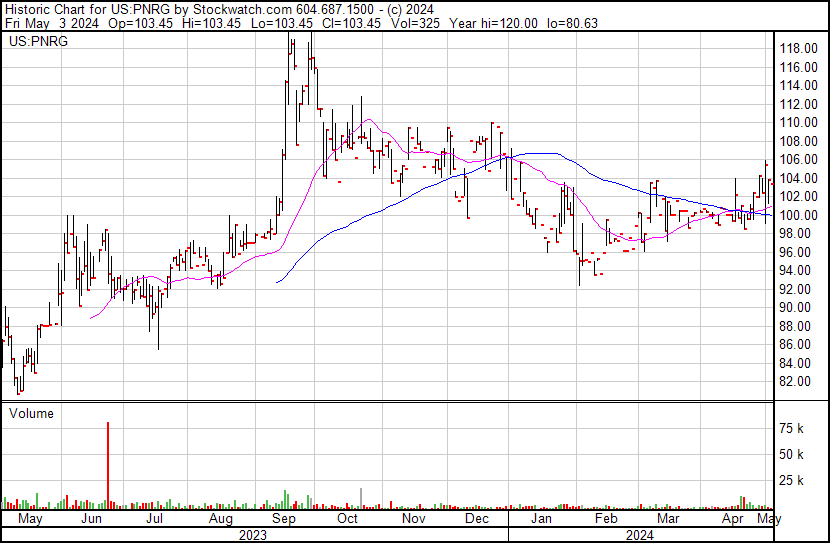This screenshot has height=543, width=830.
Task: Click the 25 k volume axis label
Action: pyautogui.click(x=792, y=480)
